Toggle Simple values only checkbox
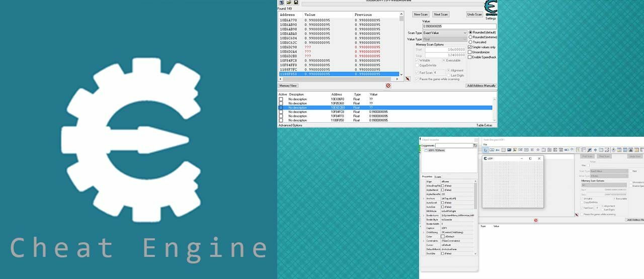 click(x=470, y=47)
